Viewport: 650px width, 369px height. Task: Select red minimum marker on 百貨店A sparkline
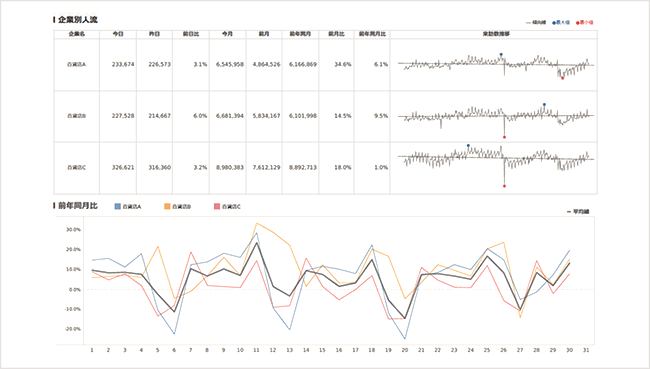click(x=563, y=78)
